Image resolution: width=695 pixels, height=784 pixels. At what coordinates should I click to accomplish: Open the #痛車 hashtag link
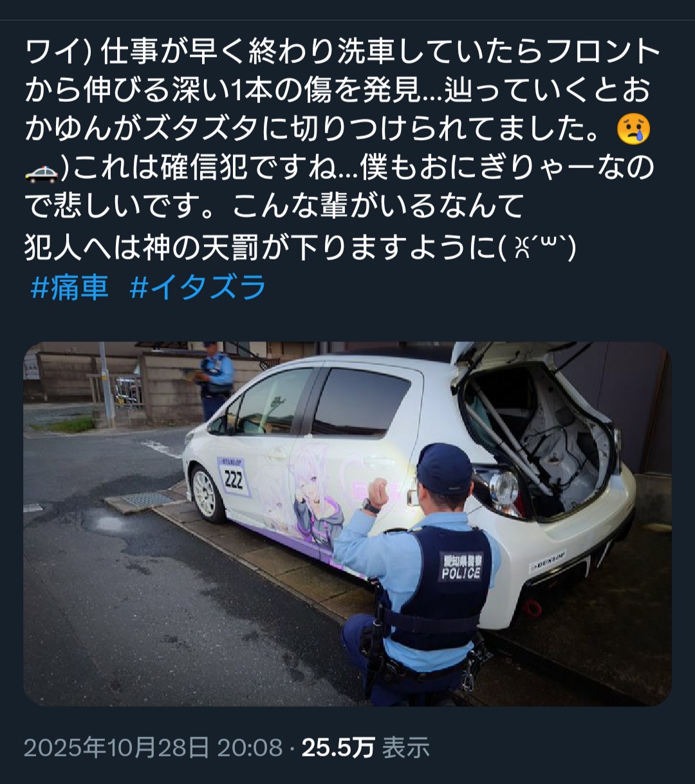[x=69, y=286]
